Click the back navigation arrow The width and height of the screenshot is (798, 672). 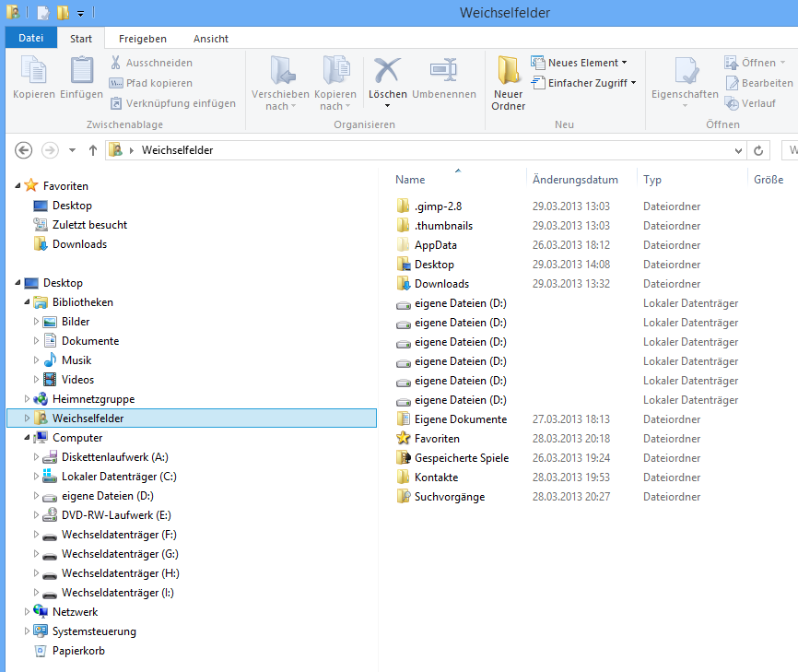[x=23, y=150]
